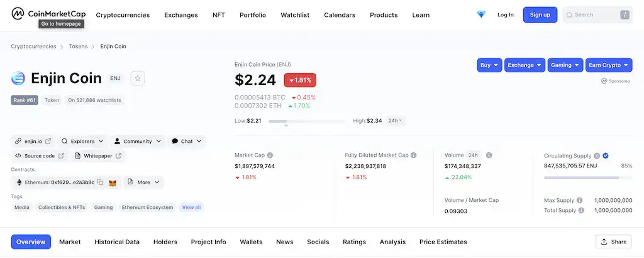Open the Products nav menu
The height and width of the screenshot is (258, 644).
pyautogui.click(x=384, y=15)
